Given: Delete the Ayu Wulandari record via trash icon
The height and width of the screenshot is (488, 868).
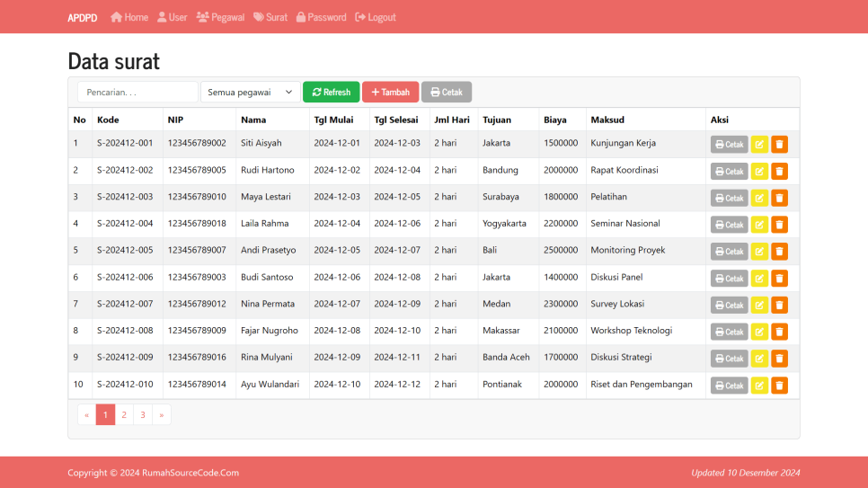Looking at the screenshot, I should point(779,386).
